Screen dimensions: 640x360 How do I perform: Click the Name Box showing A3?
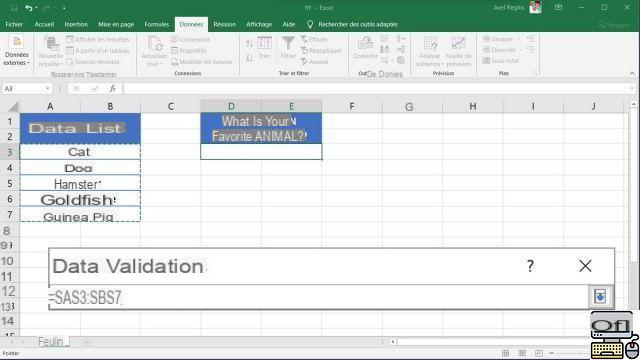click(23, 89)
